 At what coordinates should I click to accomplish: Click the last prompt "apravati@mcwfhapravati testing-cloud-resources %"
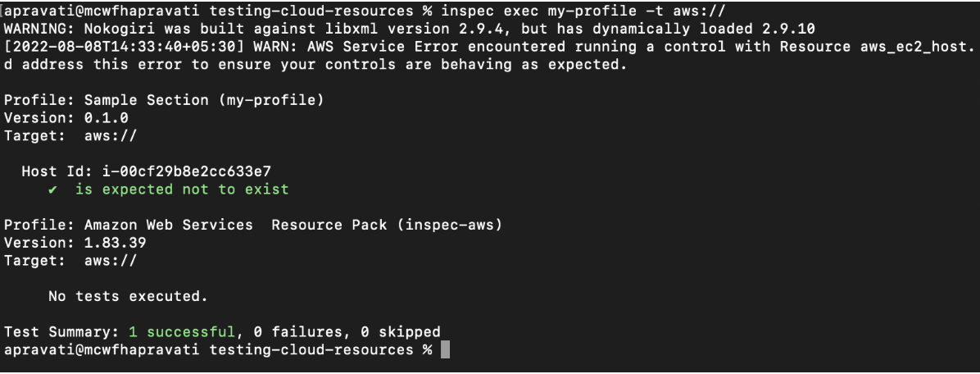click(x=217, y=350)
